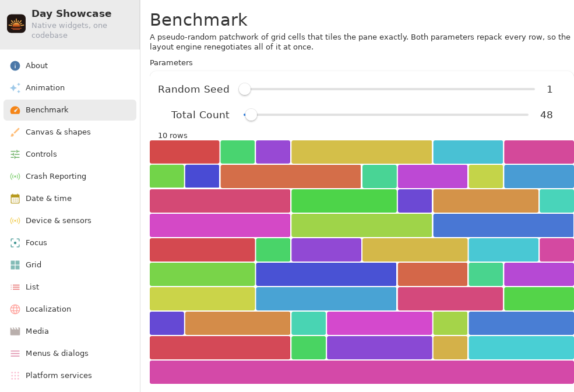The image size is (574, 392).
Task: Click the Media clapperboard icon
Action: pyautogui.click(x=15, y=331)
